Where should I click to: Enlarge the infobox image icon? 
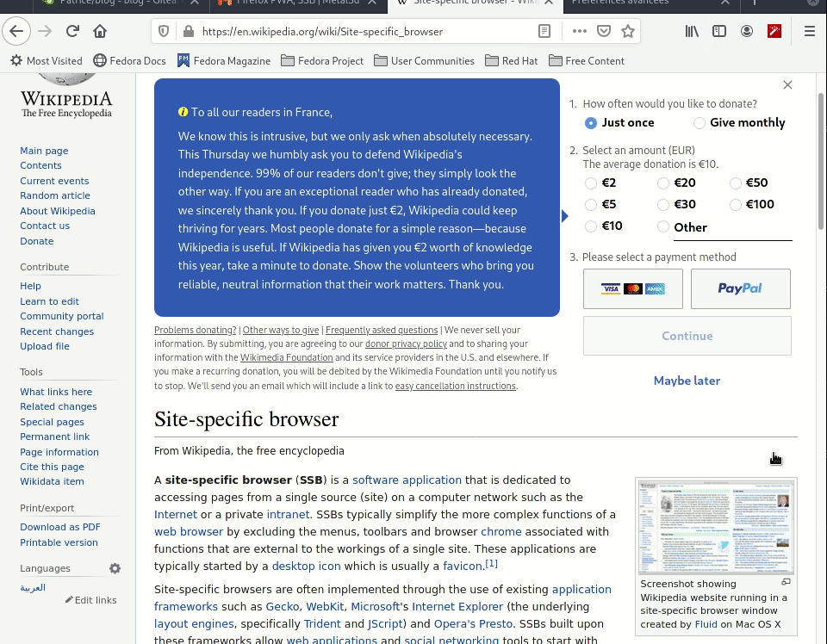click(x=786, y=582)
